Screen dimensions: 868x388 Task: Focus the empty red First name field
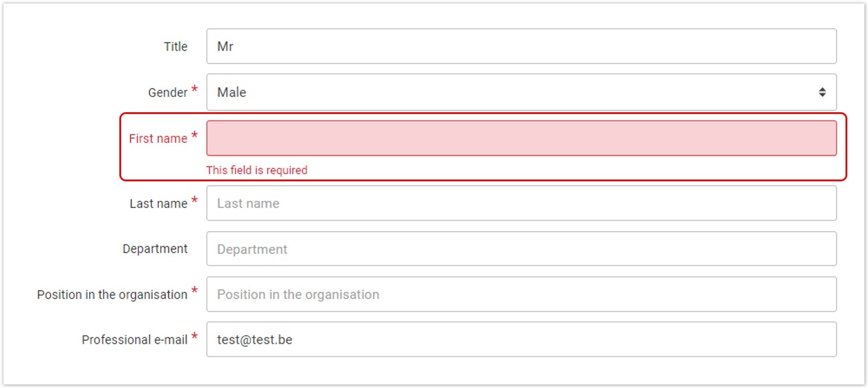click(521, 138)
